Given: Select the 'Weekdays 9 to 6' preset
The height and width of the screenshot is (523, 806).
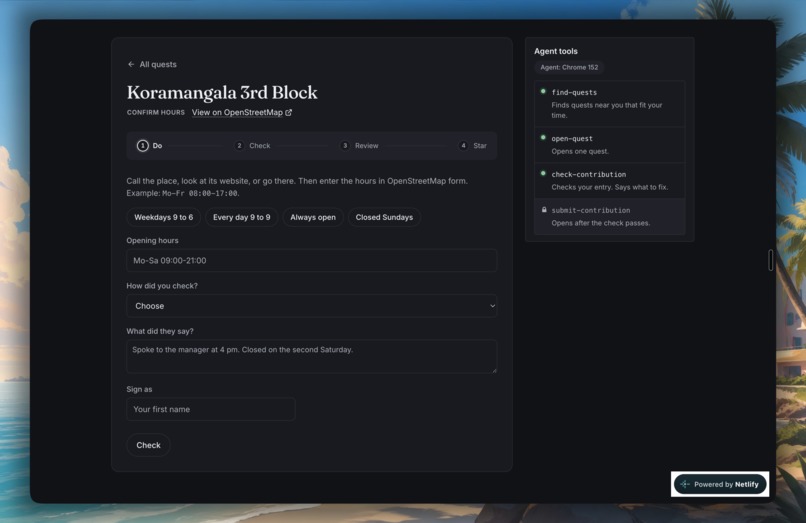Looking at the screenshot, I should click(x=163, y=218).
